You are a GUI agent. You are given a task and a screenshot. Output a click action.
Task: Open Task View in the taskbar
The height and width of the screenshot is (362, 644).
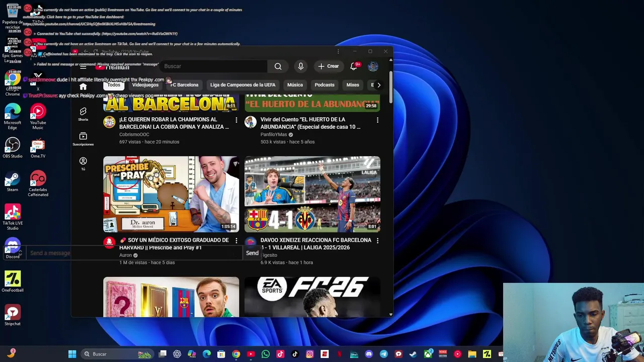(x=163, y=354)
